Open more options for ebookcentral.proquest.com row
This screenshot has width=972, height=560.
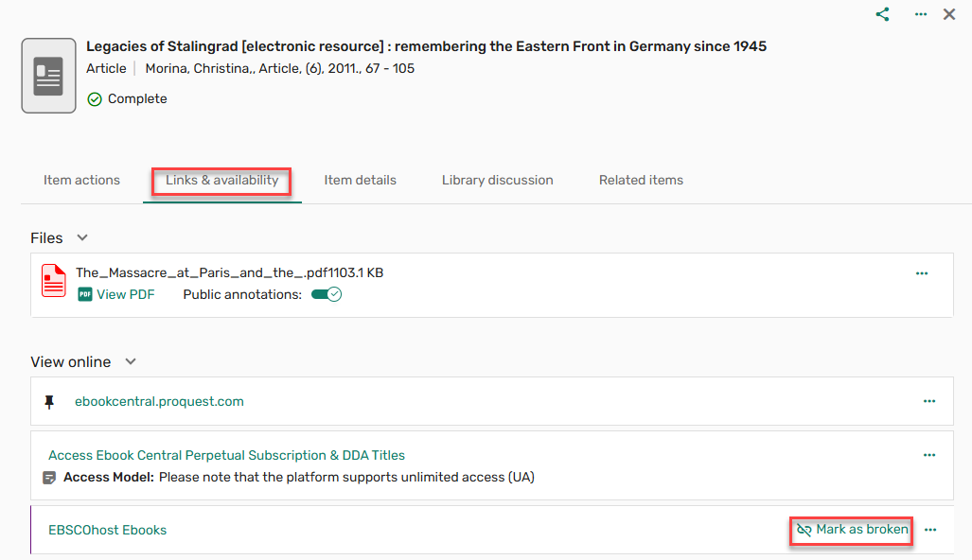pos(929,401)
